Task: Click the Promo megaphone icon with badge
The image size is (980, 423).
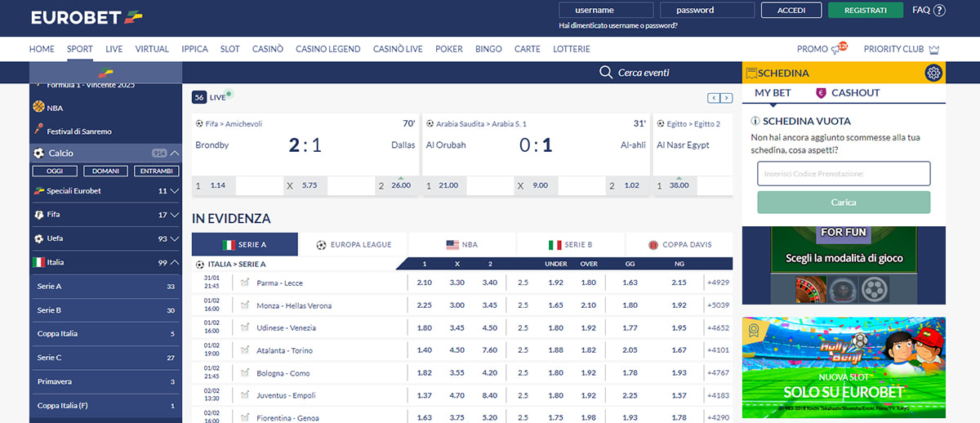Action: coord(839,48)
